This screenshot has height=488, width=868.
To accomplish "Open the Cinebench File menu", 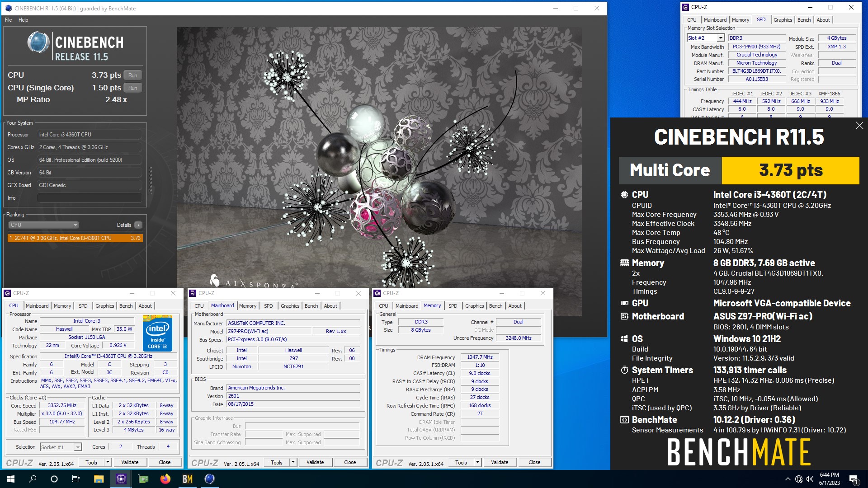I will click(9, 20).
